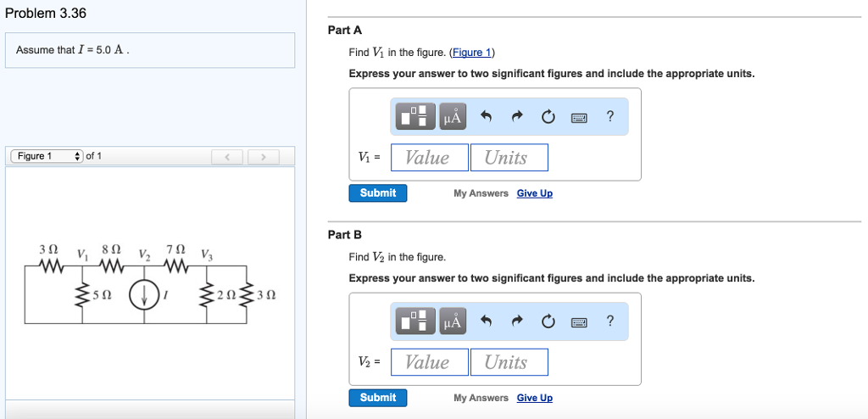Viewport: 868px width, 419px height.
Task: Click the redo arrow in Part A toolbar
Action: click(x=517, y=116)
